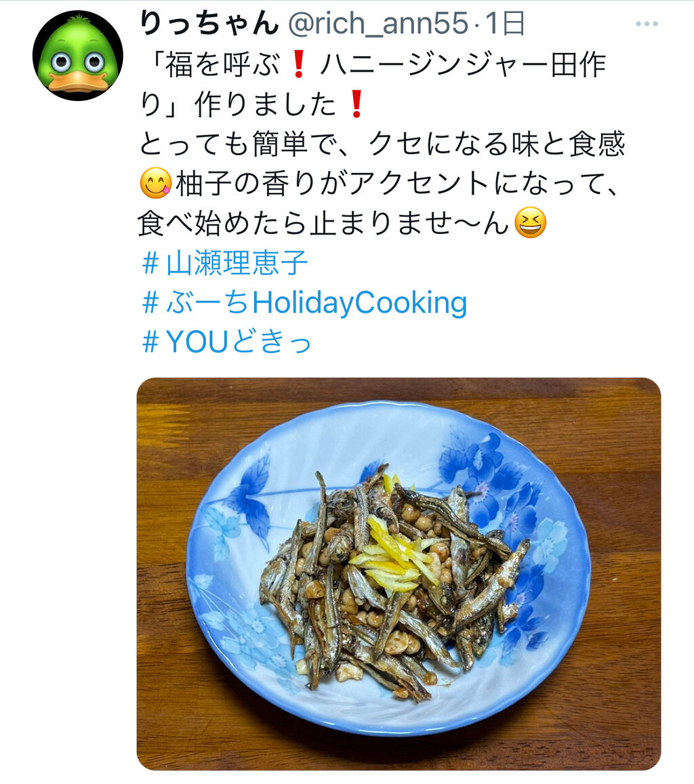
Task: Tap the yuzu peel garnish in photo
Action: (x=390, y=555)
